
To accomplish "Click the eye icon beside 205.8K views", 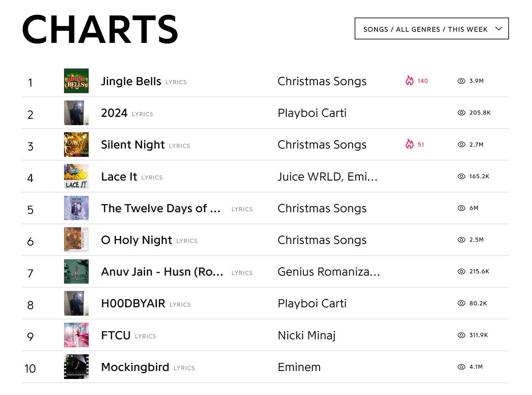I will [461, 113].
